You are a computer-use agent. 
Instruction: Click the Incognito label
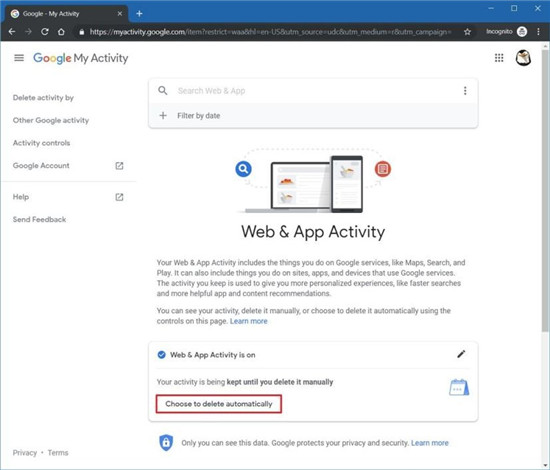(x=499, y=32)
